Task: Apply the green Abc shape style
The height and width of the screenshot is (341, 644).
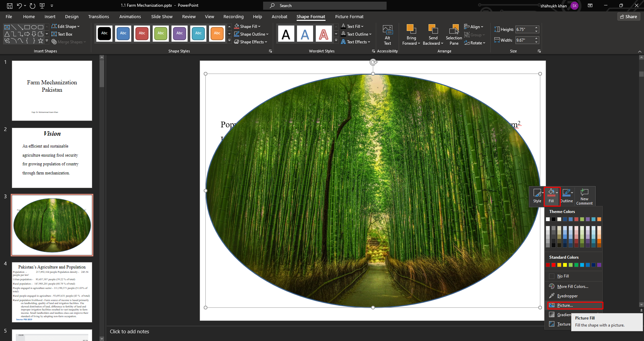Action: click(161, 34)
